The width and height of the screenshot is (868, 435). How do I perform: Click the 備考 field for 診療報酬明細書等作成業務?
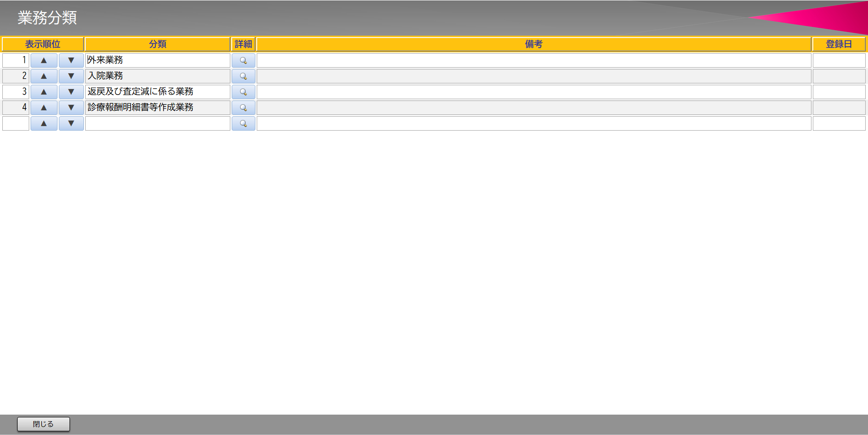534,107
